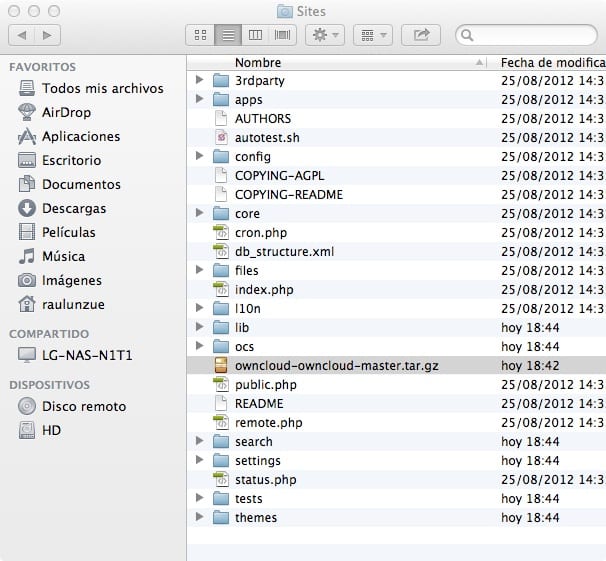The height and width of the screenshot is (561, 606).
Task: Sort by Nombre column header
Action: tap(340, 61)
